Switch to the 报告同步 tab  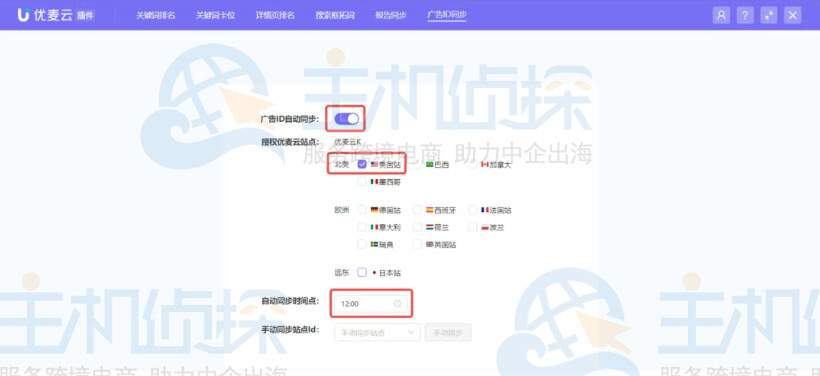391,15
